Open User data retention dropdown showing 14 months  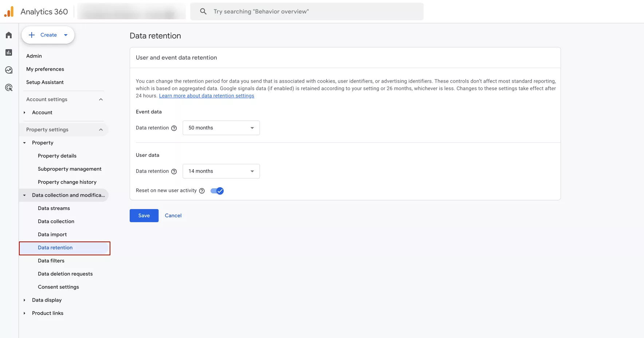point(221,171)
